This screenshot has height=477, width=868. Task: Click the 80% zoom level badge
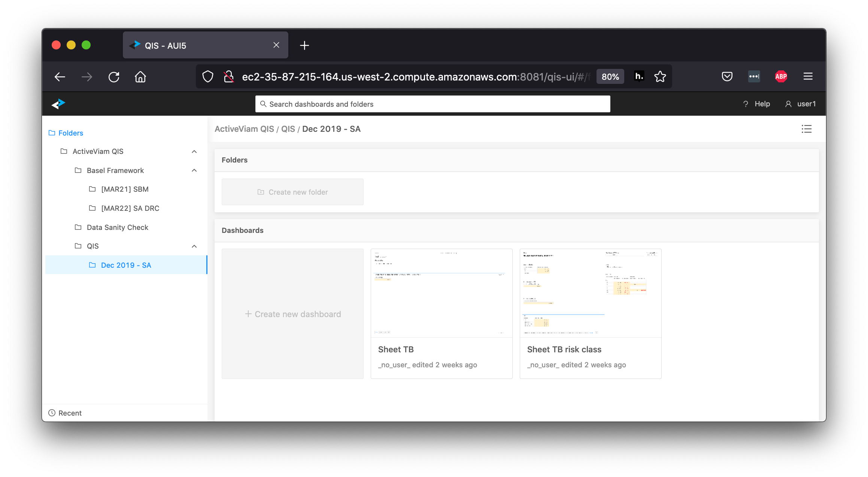coord(610,77)
